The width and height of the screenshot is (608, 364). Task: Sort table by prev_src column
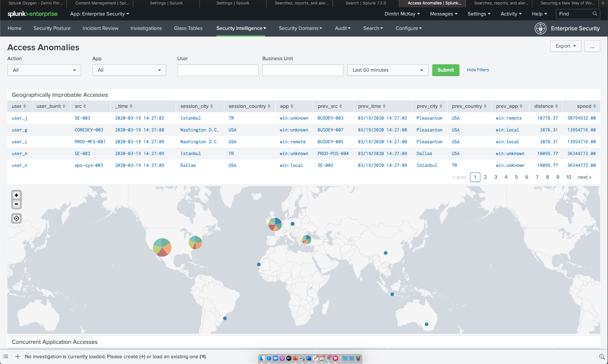click(330, 106)
